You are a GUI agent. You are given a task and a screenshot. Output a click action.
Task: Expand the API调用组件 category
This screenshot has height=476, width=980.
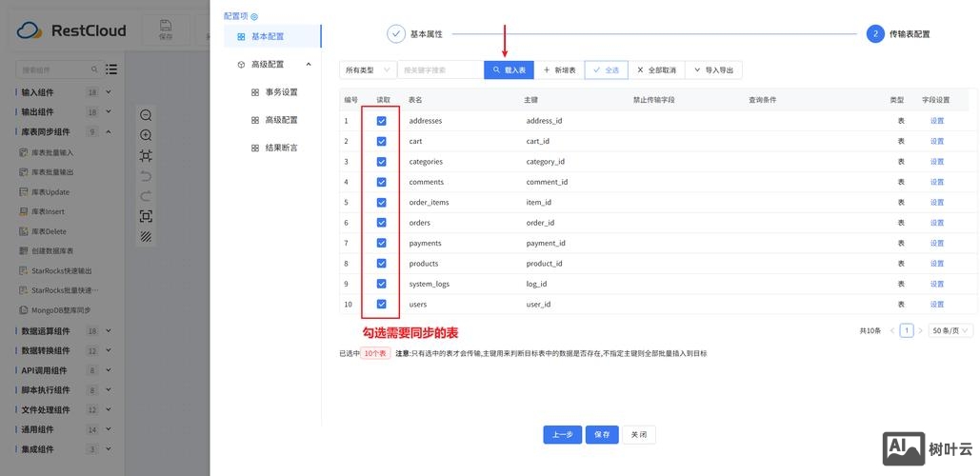pyautogui.click(x=109, y=369)
